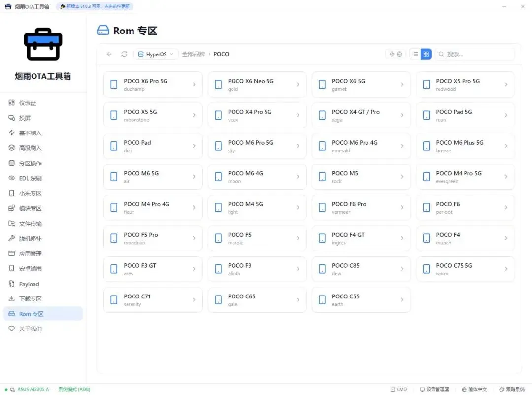Click 全部品牌 breadcrumb link
Viewport: 532px width, 395px height.
(x=193, y=54)
